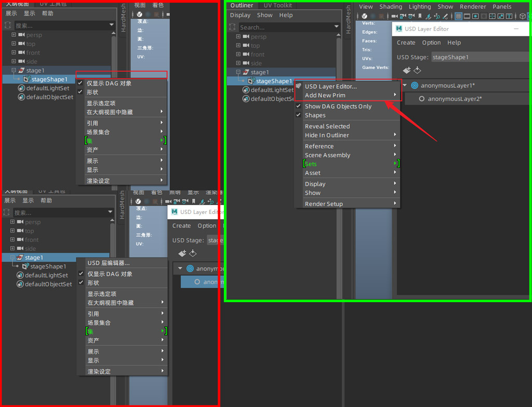This screenshot has height=407, width=532.
Task: Click scroll-up arrow of English Outliner scrollbar
Action: click(x=338, y=35)
